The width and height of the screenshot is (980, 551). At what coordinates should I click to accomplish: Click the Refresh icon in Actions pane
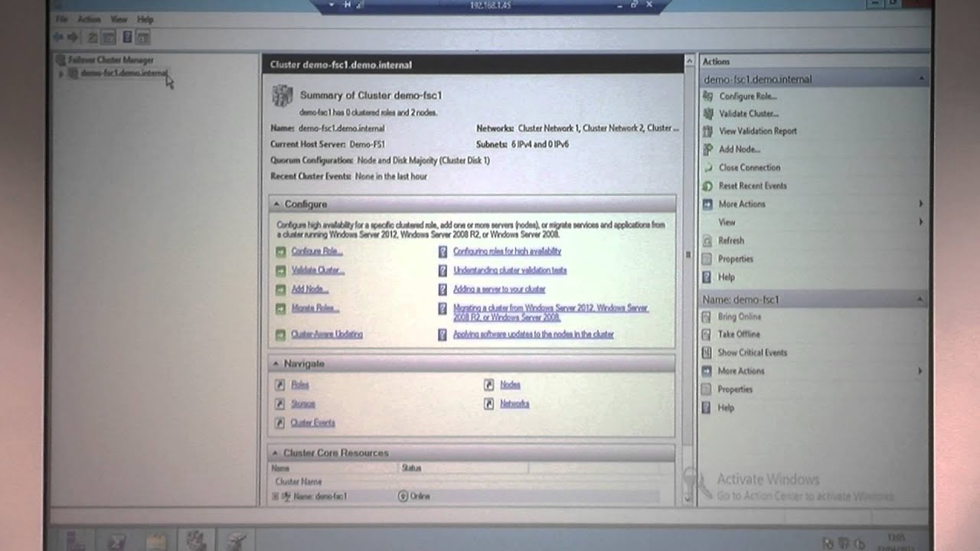coord(707,240)
